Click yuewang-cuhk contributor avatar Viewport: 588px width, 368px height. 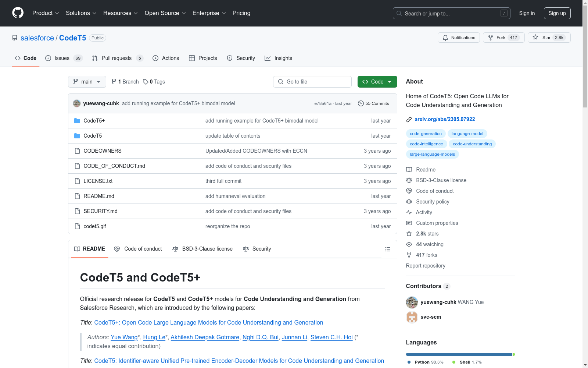click(412, 302)
